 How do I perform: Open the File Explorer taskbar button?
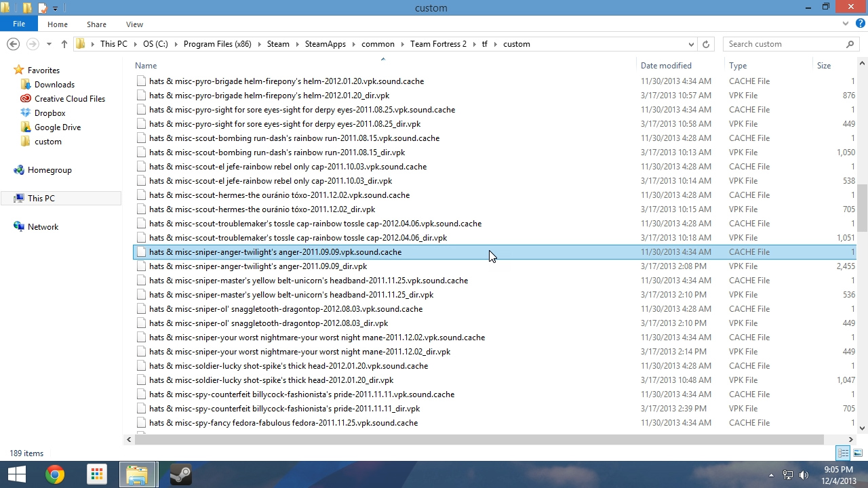[x=137, y=474]
